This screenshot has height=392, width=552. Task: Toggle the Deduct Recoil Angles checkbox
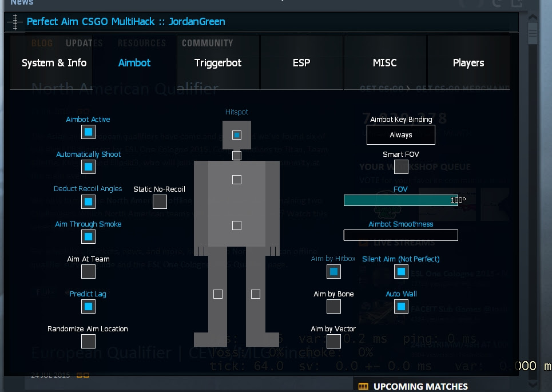tap(88, 202)
